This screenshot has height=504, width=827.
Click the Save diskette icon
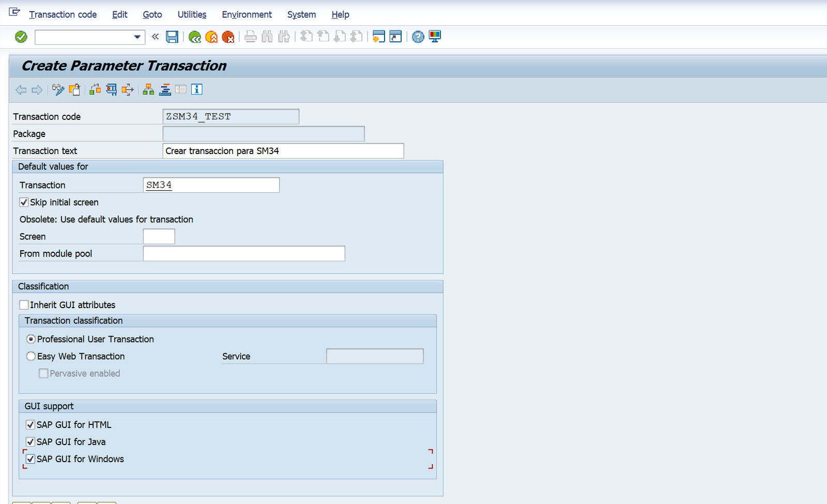(172, 37)
